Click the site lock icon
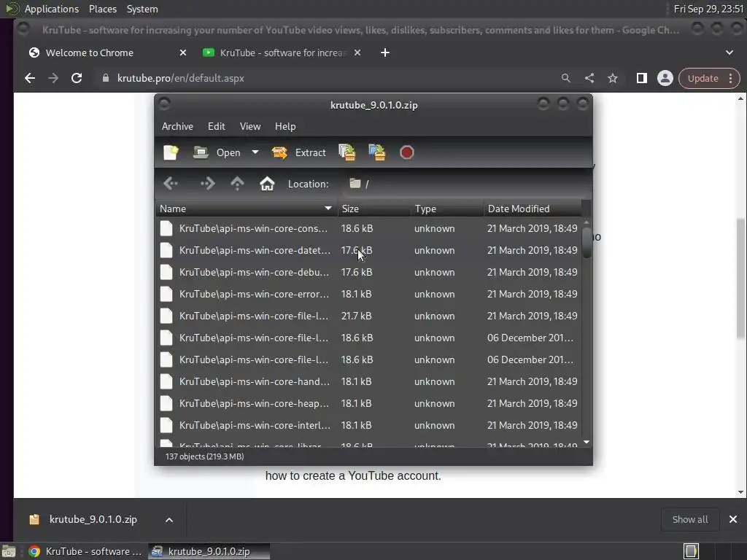 click(x=106, y=78)
